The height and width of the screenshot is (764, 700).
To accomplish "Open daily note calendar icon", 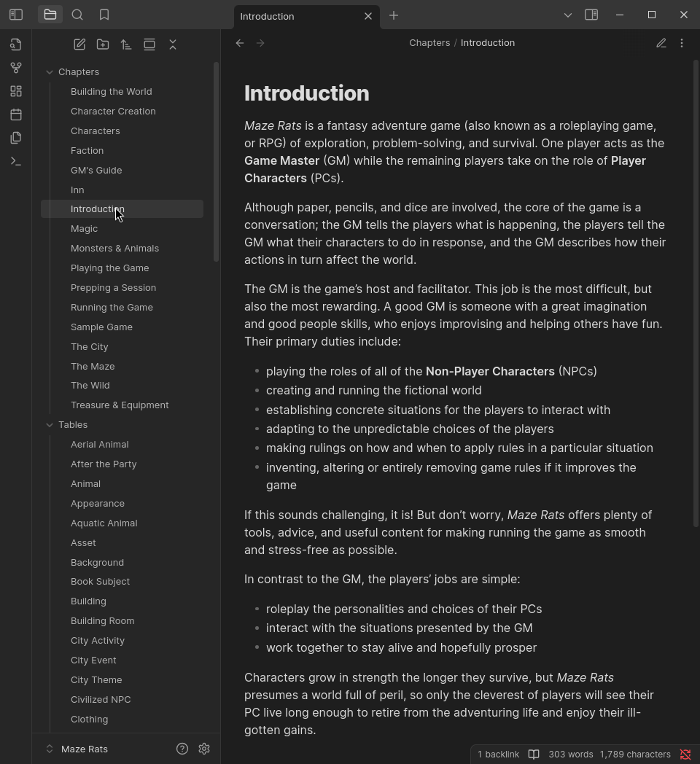I will point(16,114).
